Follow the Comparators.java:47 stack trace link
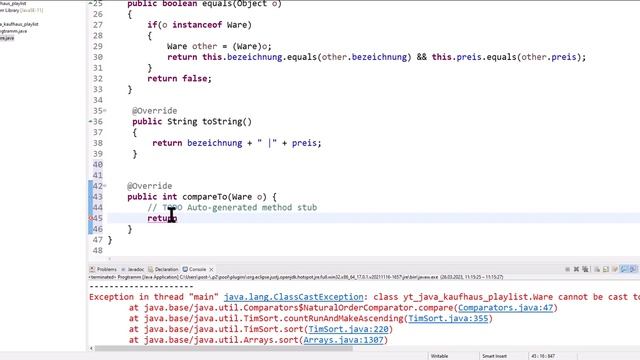The width and height of the screenshot is (640, 360). (505, 308)
